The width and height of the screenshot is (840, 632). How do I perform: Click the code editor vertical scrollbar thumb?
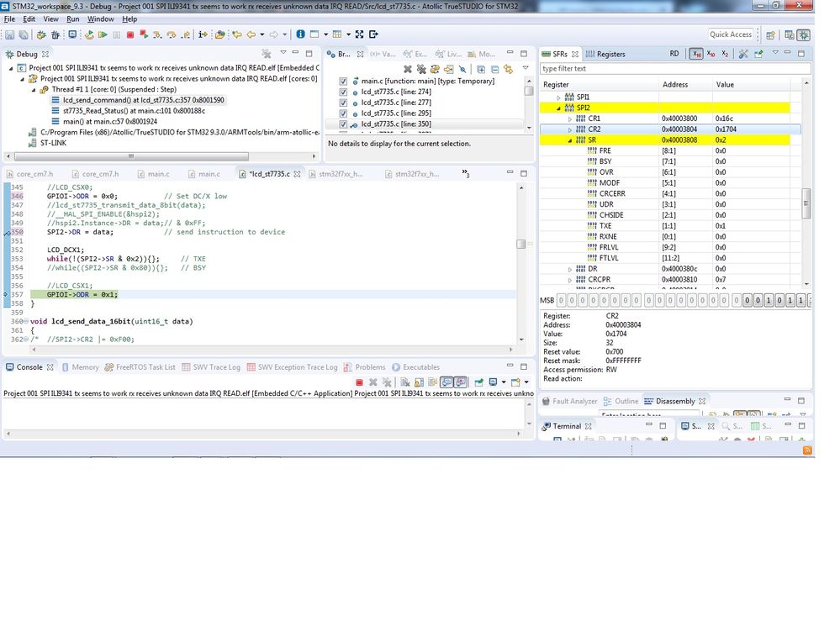click(520, 244)
